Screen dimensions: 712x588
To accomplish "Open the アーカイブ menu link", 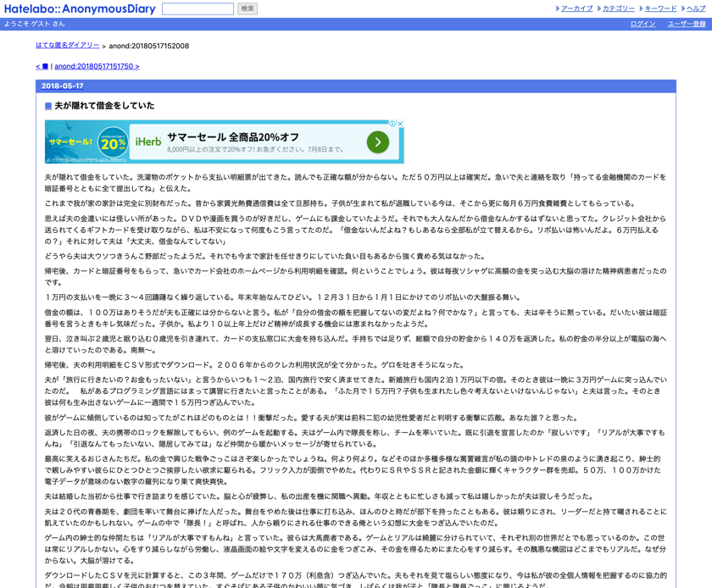I will (x=576, y=8).
